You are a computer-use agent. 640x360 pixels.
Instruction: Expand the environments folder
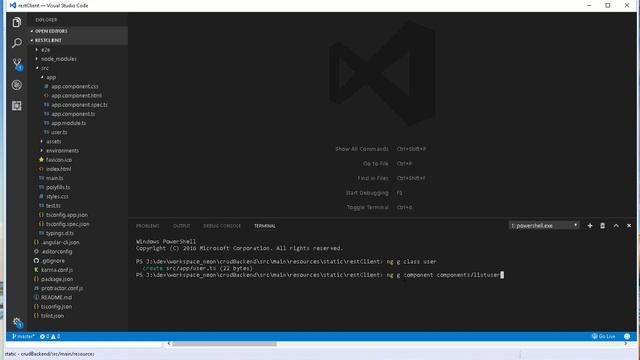pyautogui.click(x=78, y=151)
